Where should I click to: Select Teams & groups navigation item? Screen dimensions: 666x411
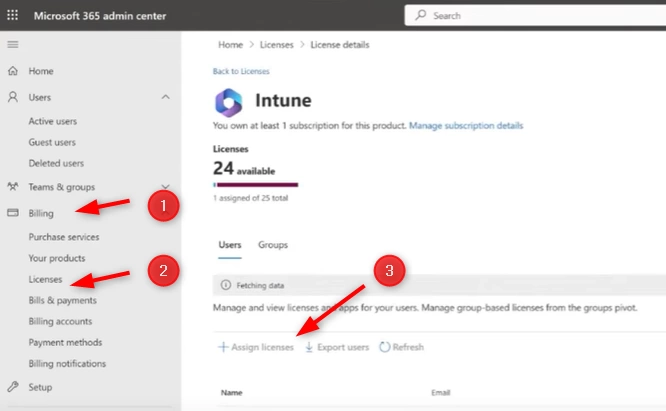click(62, 187)
